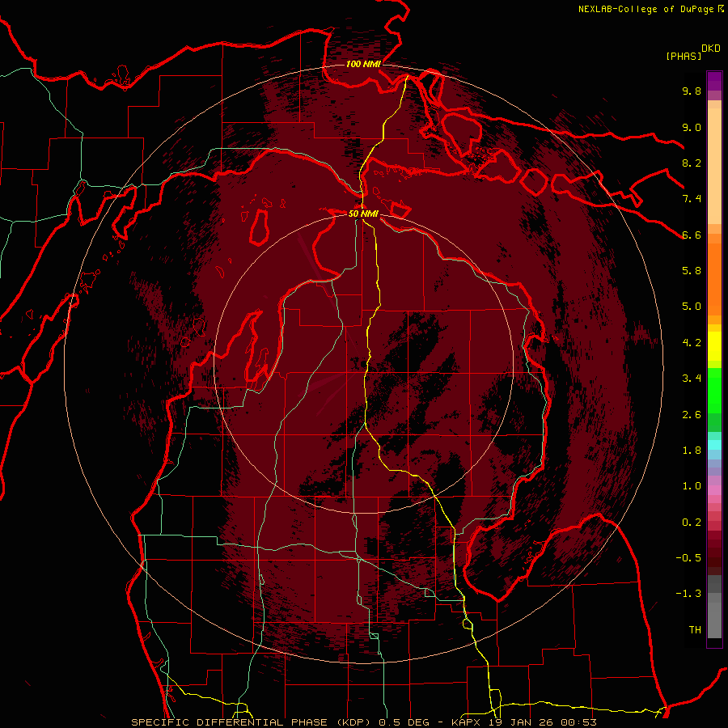The width and height of the screenshot is (728, 728).
Task: Click the 0.5 DEG elevation text
Action: point(404,722)
